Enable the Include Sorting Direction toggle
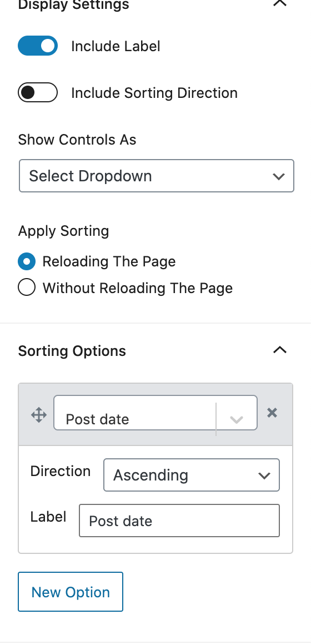Screen dimensions: 311x644 point(38,92)
